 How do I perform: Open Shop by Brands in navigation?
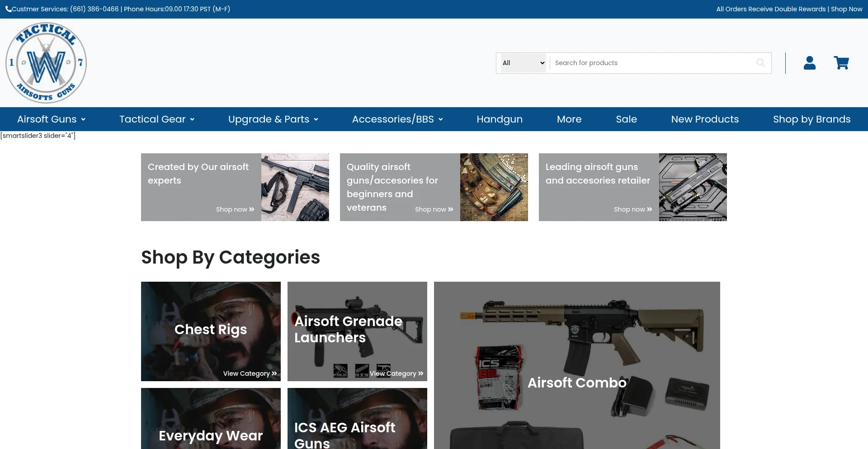(811, 119)
